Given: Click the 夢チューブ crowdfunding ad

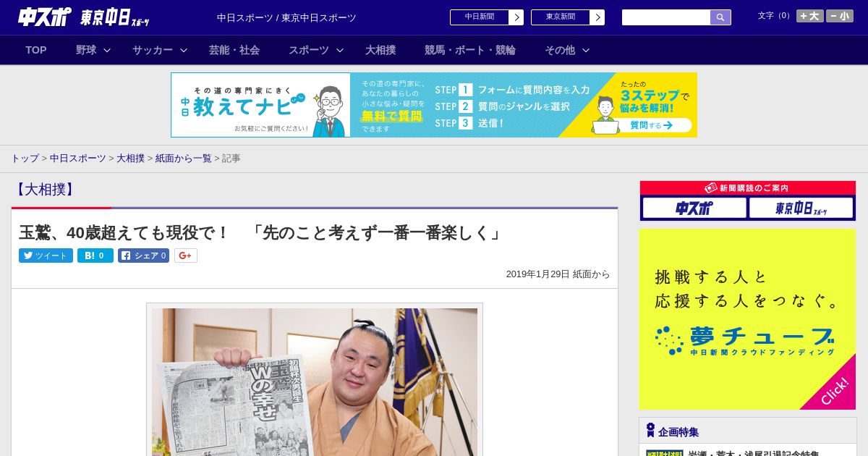Looking at the screenshot, I should coord(747,319).
